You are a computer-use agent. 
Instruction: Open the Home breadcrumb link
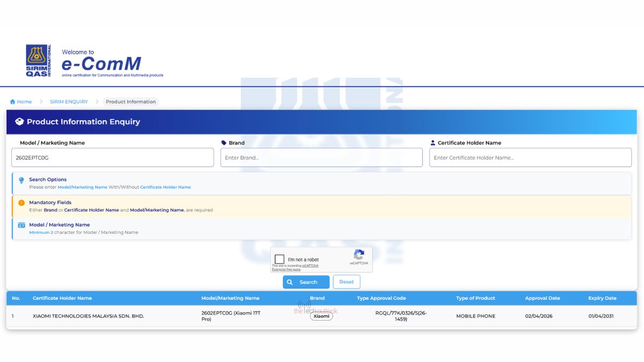pos(24,102)
